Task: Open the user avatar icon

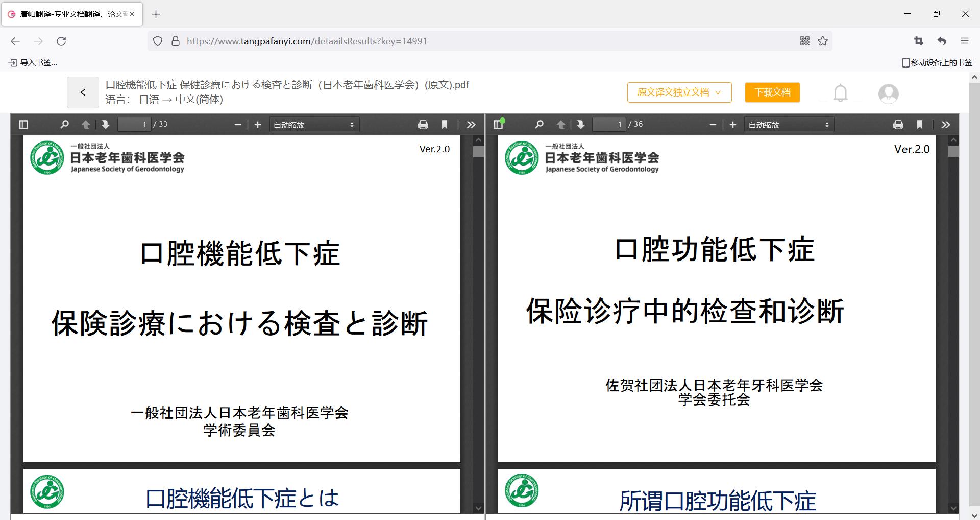Action: click(888, 93)
